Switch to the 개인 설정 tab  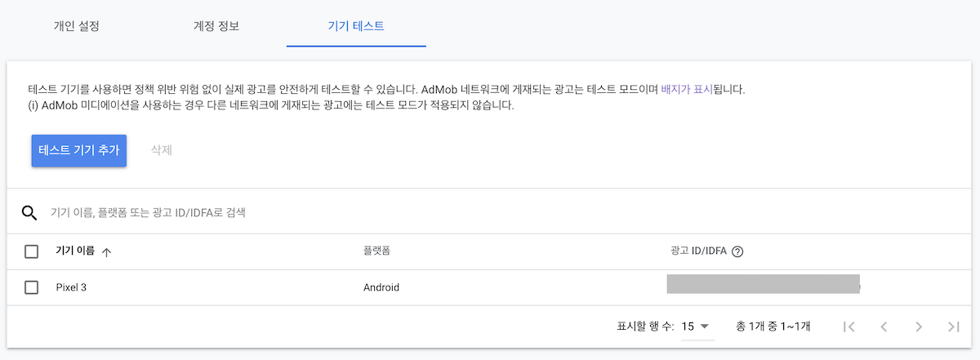point(76,25)
